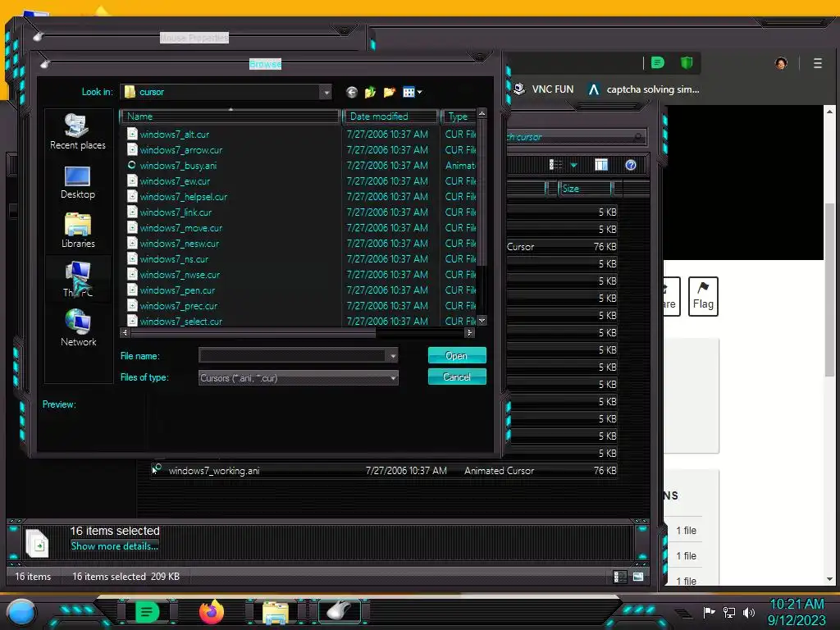The width and height of the screenshot is (840, 630).
Task: Sort by Name column header
Action: point(231,116)
